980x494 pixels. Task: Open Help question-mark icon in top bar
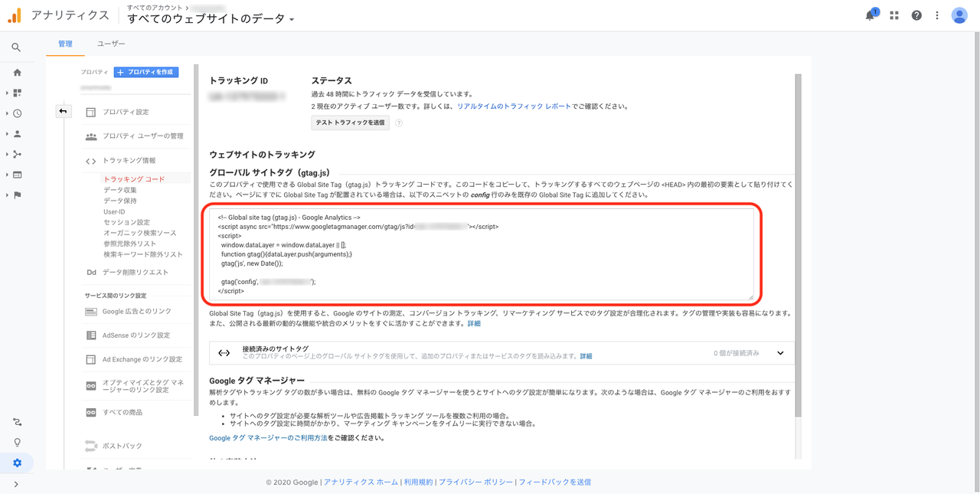pyautogui.click(x=916, y=15)
